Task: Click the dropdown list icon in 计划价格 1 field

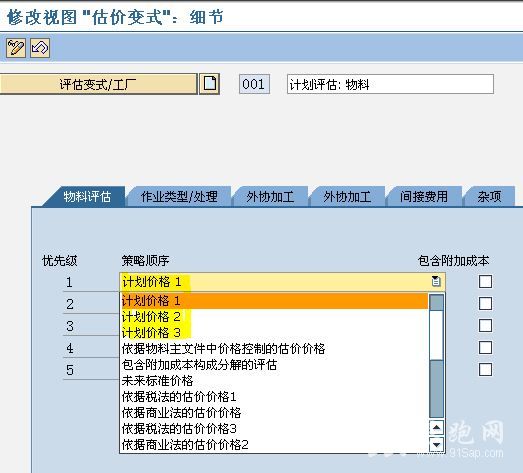Action: (436, 281)
